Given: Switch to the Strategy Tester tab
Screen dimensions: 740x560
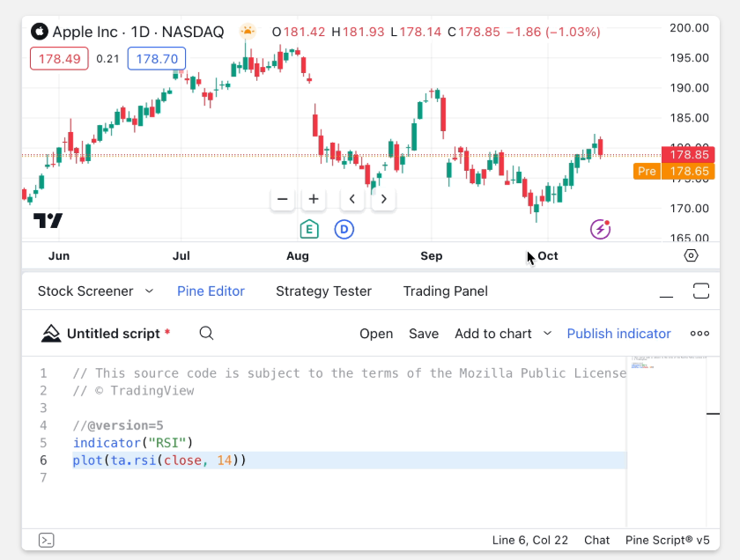Looking at the screenshot, I should point(324,291).
